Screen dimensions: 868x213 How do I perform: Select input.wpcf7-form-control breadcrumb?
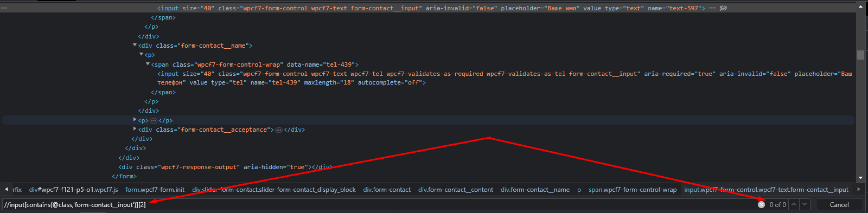(766, 190)
